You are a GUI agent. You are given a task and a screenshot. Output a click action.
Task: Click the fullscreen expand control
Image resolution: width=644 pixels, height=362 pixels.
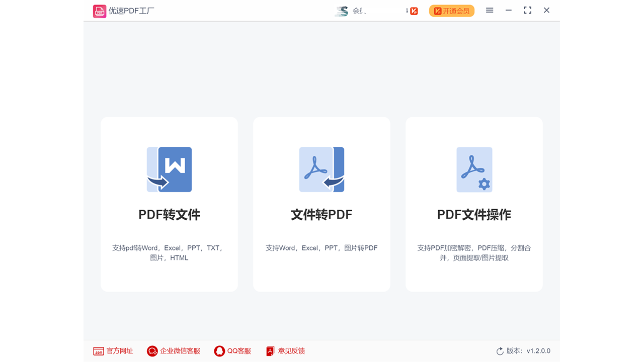pos(527,10)
